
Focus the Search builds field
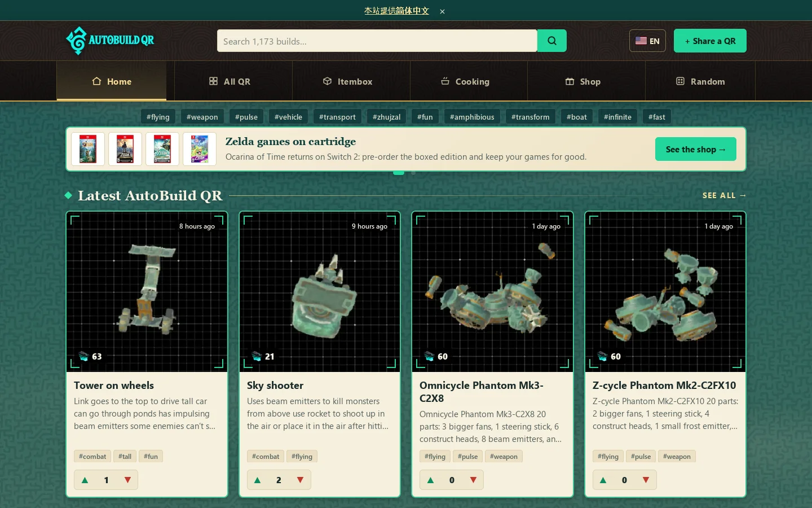coord(377,41)
